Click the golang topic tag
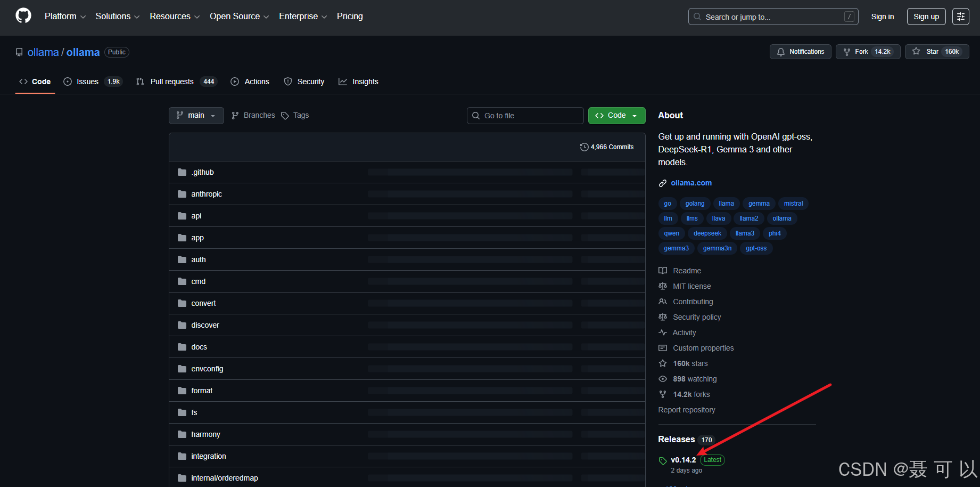Screen dimensions: 980x487 coord(695,204)
